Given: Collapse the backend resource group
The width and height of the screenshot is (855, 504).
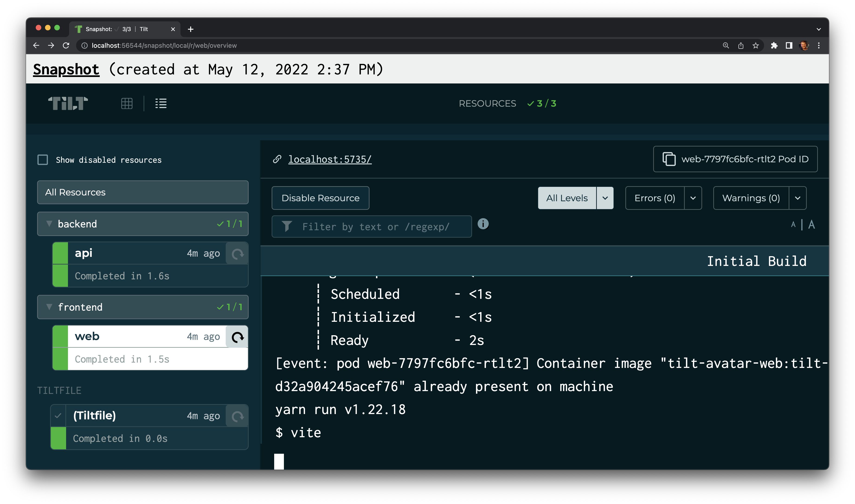Looking at the screenshot, I should 50,224.
